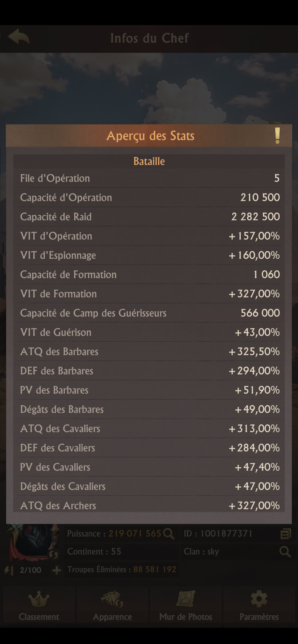This screenshot has height=644, width=298.
Task: Copy the chief ID with the copy icon
Action: tap(286, 534)
